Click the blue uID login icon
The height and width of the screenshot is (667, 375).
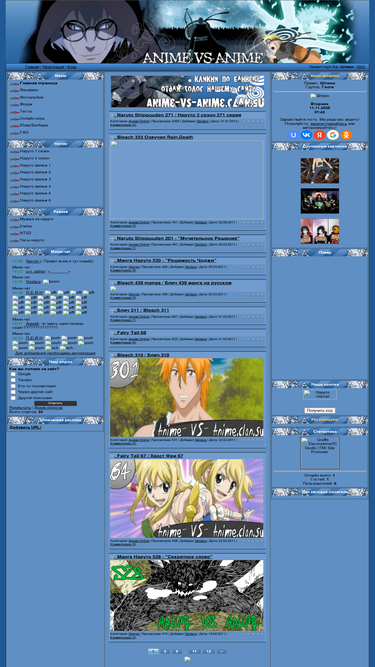pos(293,135)
